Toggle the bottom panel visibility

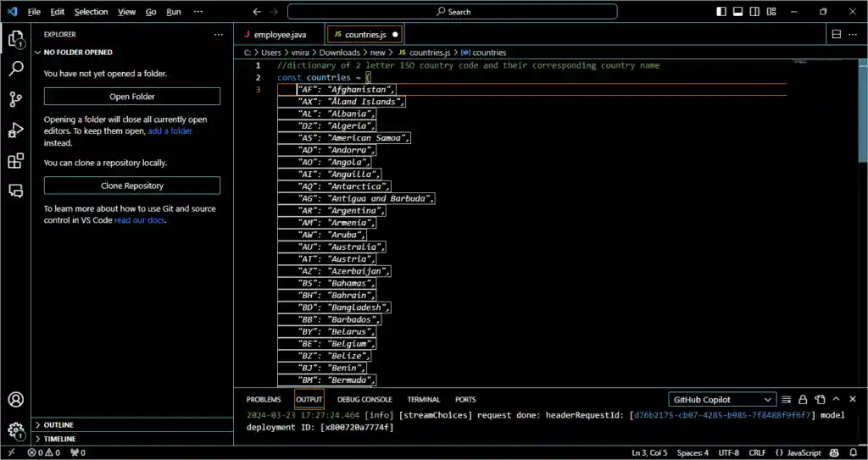pyautogui.click(x=737, y=12)
